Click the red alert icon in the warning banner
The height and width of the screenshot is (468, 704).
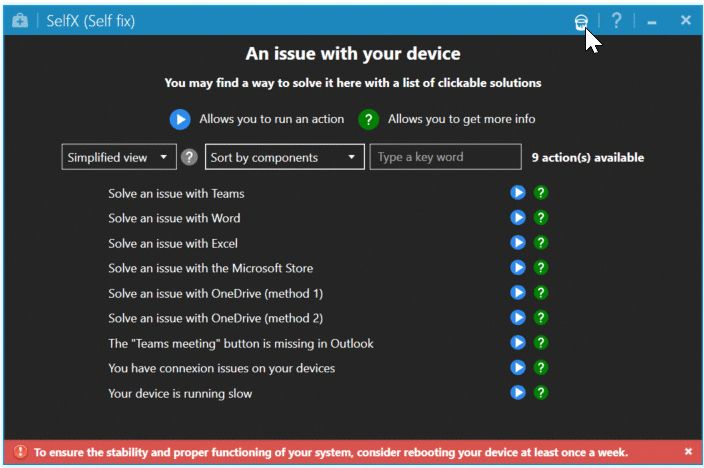pos(20,451)
